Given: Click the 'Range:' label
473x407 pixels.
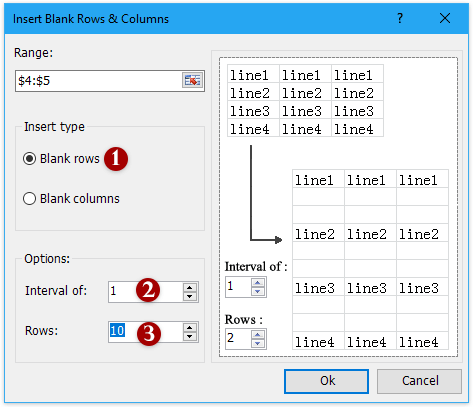Looking at the screenshot, I should pos(33,53).
